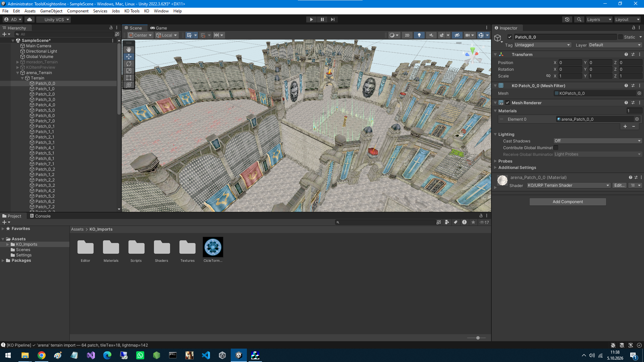Toggle Mesh Renderer enabled checkbox
The height and width of the screenshot is (362, 644).
[x=507, y=103]
